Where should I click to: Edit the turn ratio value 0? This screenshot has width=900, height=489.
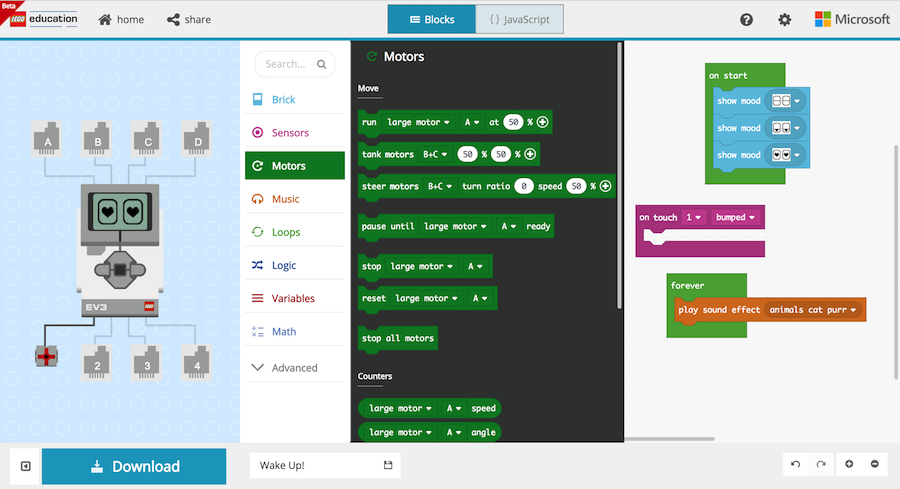click(x=524, y=186)
